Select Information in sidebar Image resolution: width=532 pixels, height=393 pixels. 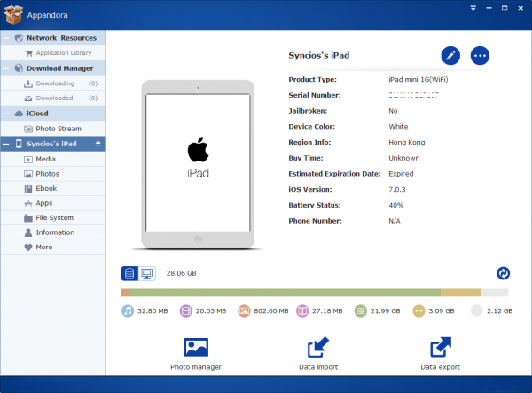pyautogui.click(x=53, y=232)
